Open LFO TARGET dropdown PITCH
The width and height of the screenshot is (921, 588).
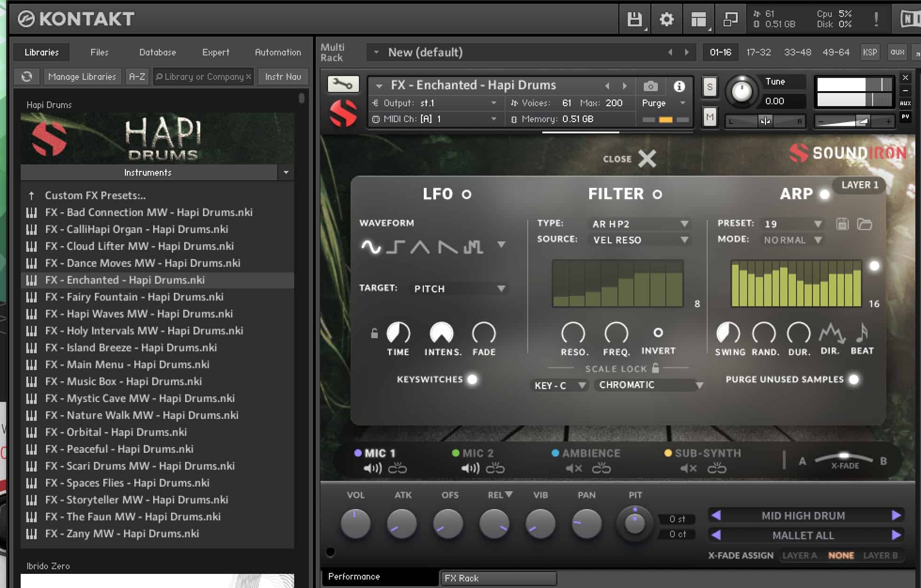(458, 288)
